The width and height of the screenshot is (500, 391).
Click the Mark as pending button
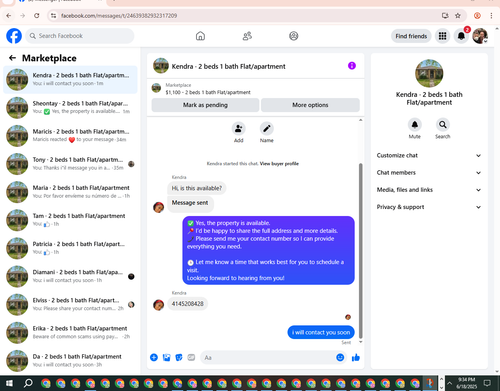pyautogui.click(x=205, y=105)
